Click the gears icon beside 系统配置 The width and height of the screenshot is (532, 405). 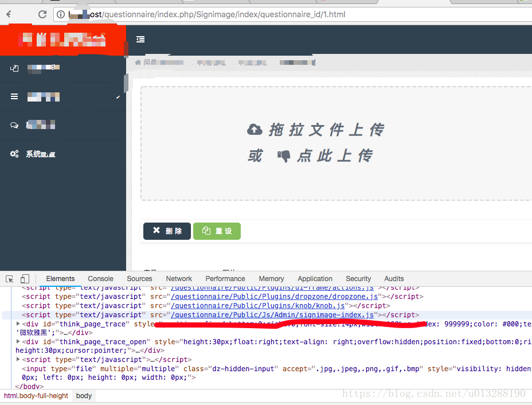(x=14, y=154)
